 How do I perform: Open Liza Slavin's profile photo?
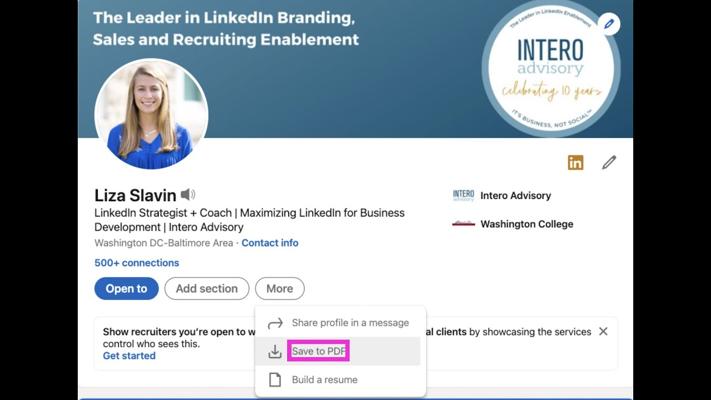click(x=151, y=113)
